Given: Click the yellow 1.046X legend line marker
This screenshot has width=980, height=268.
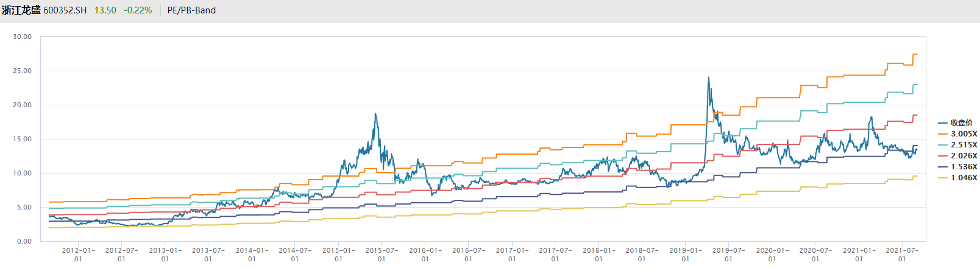Looking at the screenshot, I should tap(943, 178).
